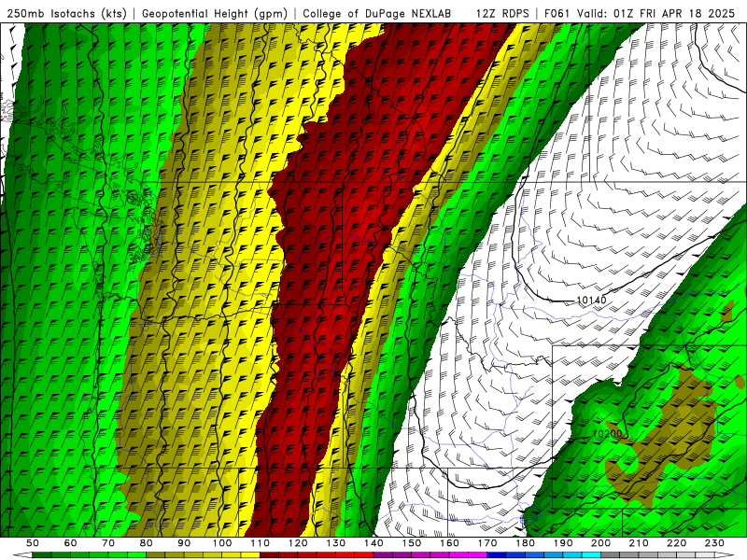This screenshot has width=747, height=560.
Task: Click the 180 value on the color scale
Action: pos(525,543)
